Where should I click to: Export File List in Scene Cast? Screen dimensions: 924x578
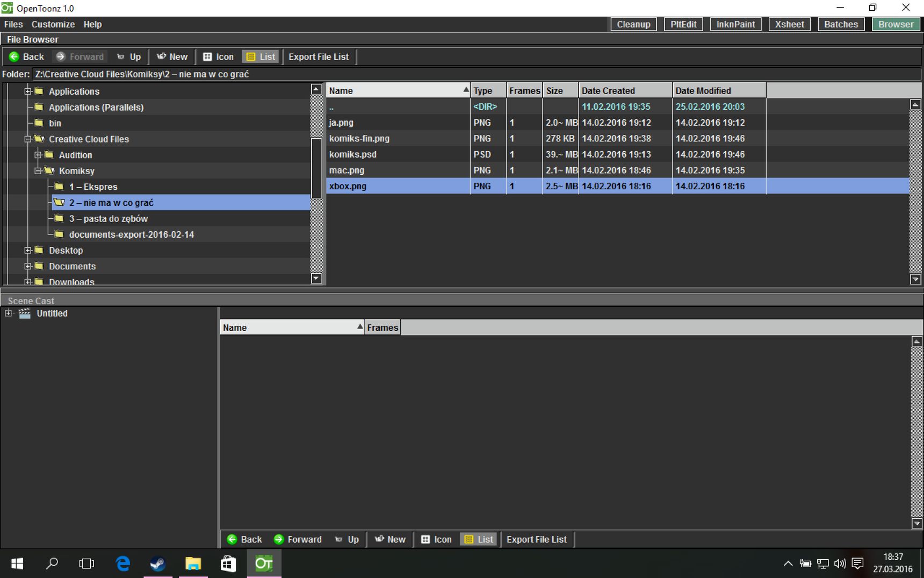(x=537, y=539)
